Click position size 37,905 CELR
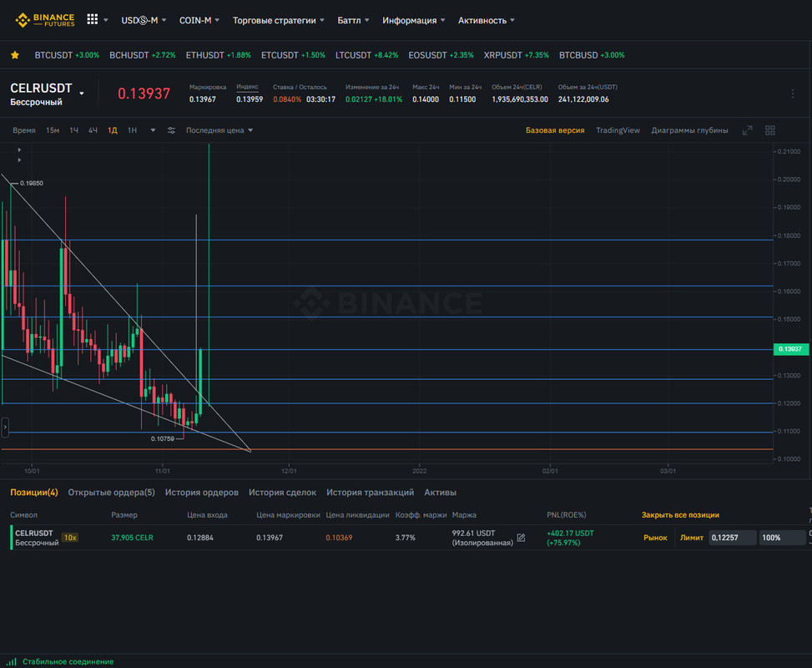This screenshot has height=668, width=812. click(x=132, y=538)
